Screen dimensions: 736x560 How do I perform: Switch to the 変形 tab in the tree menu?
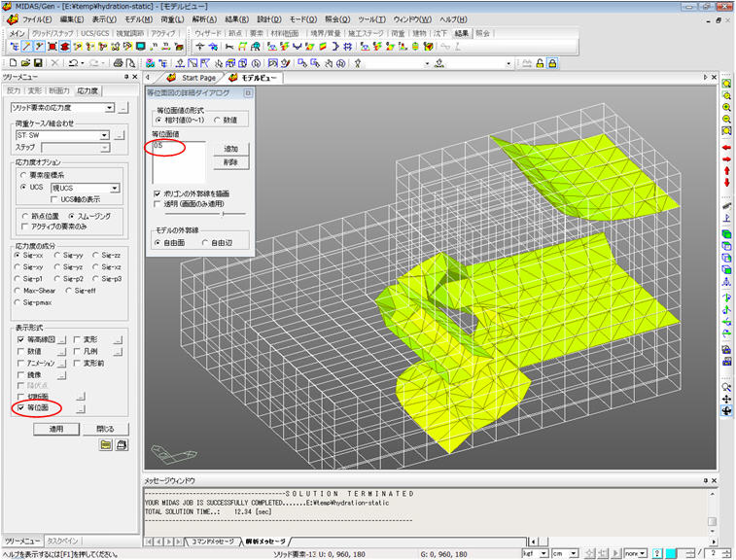pyautogui.click(x=35, y=90)
